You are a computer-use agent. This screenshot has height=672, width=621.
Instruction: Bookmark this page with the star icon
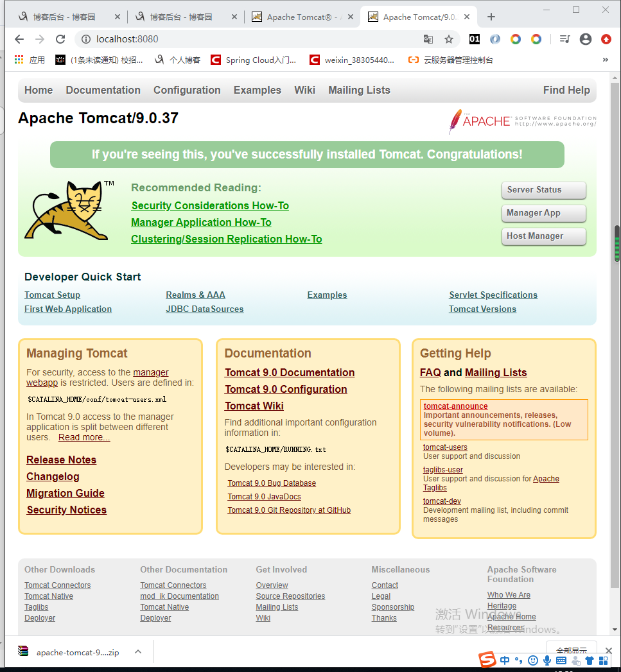click(x=449, y=39)
